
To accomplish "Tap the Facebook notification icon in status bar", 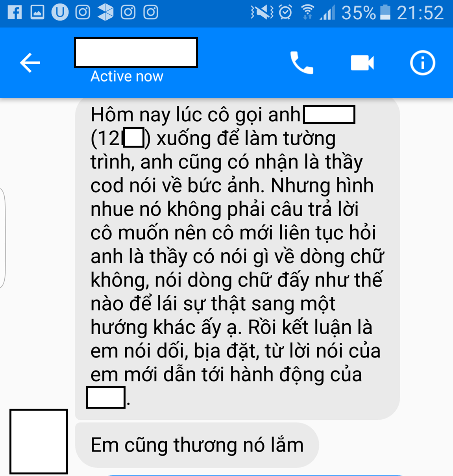I will click(15, 13).
